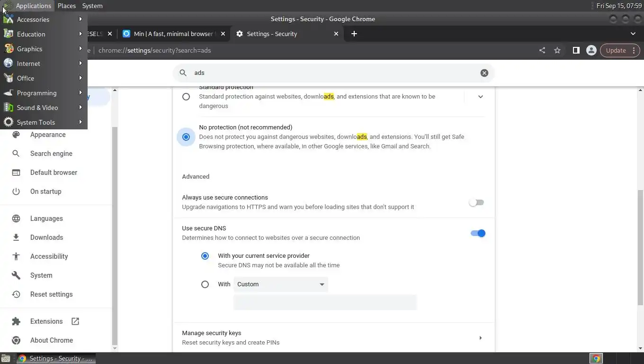
Task: Clear the settings search with X icon
Action: [x=484, y=73]
